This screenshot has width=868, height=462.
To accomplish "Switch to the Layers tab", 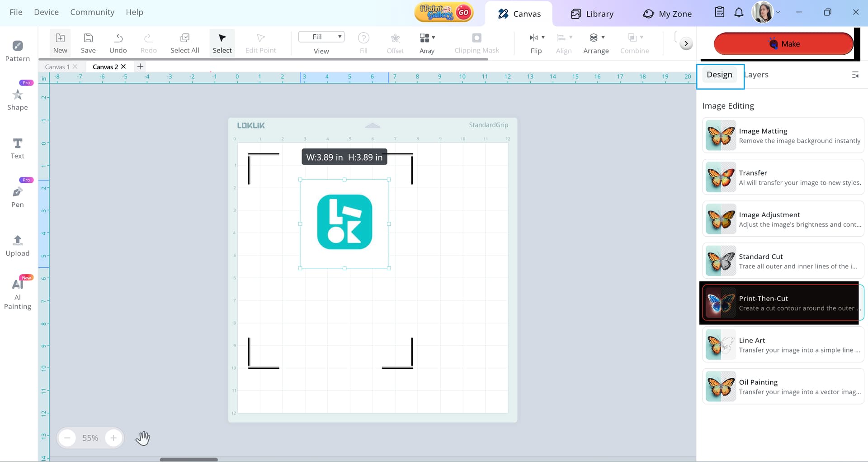I will 756,75.
